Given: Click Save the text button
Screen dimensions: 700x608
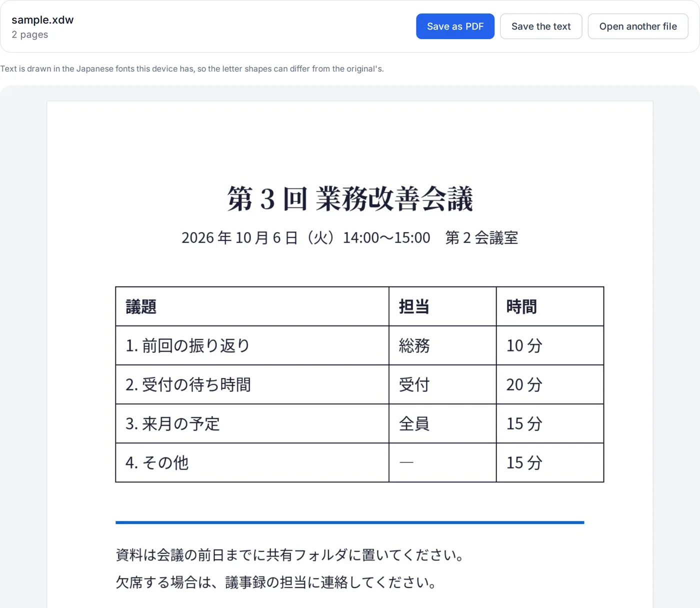Looking at the screenshot, I should click(541, 26).
